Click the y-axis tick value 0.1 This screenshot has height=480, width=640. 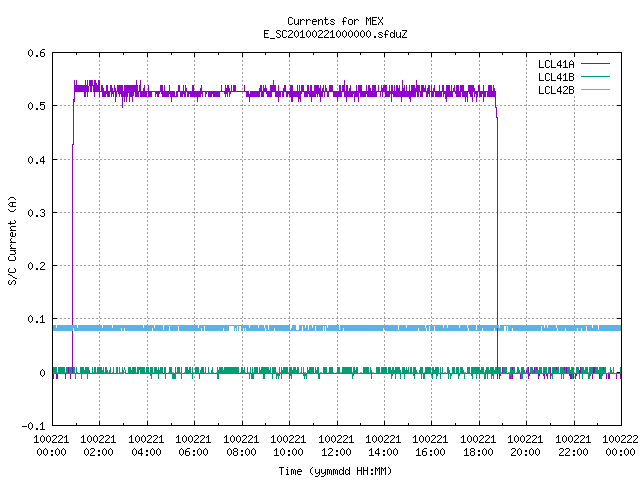[36, 319]
